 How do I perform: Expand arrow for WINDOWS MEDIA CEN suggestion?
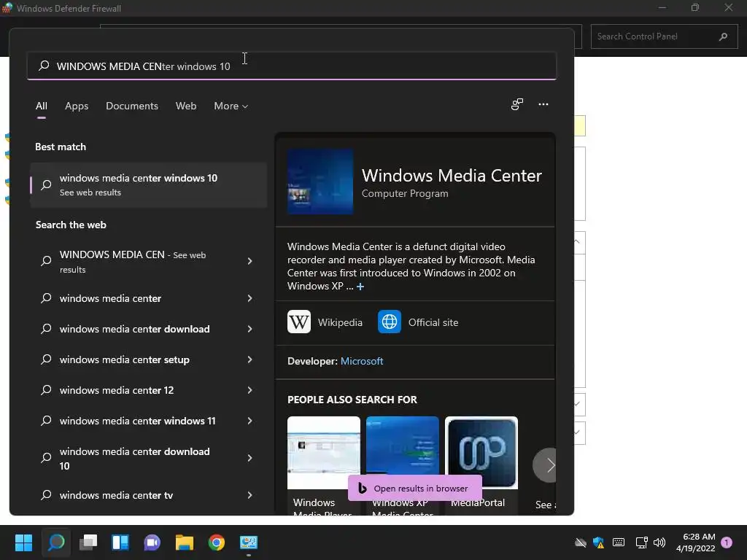pos(249,261)
